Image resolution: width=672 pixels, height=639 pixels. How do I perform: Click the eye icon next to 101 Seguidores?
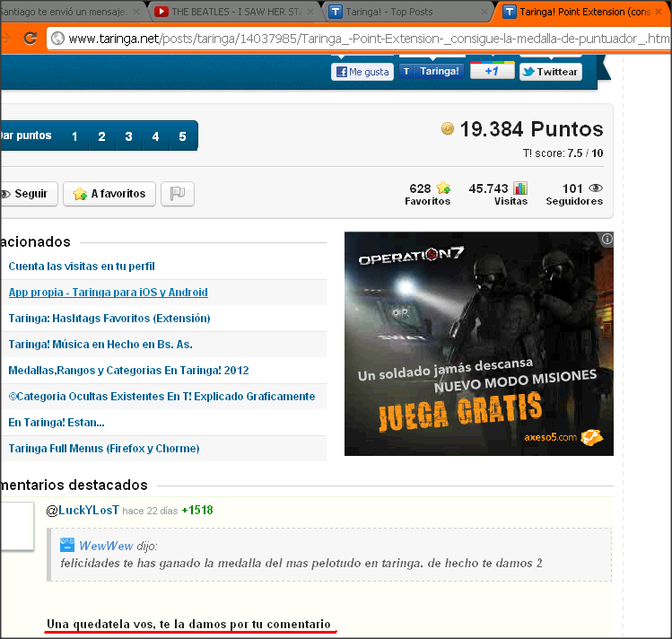point(596,188)
